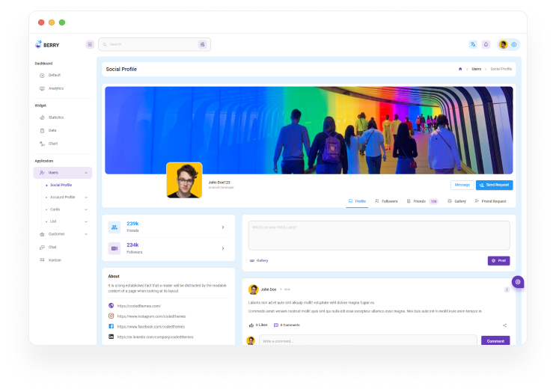The image size is (556, 392).
Task: Switch to the Friends tab
Action: (422, 201)
